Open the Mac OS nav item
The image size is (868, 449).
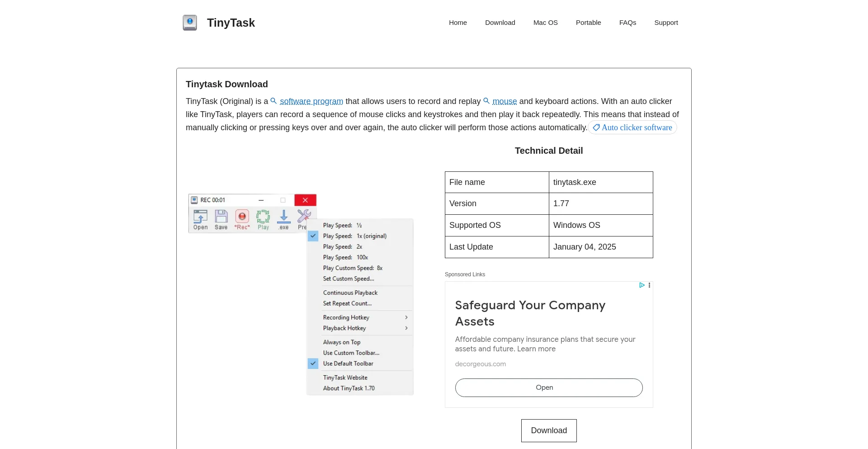[546, 23]
